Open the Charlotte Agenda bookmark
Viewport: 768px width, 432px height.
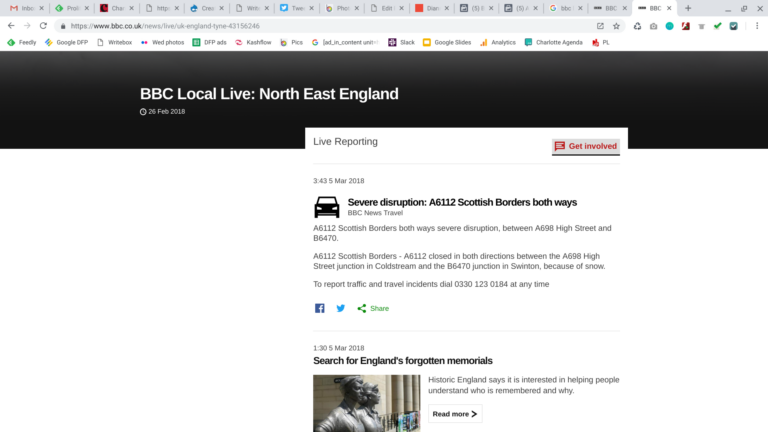[x=553, y=43]
